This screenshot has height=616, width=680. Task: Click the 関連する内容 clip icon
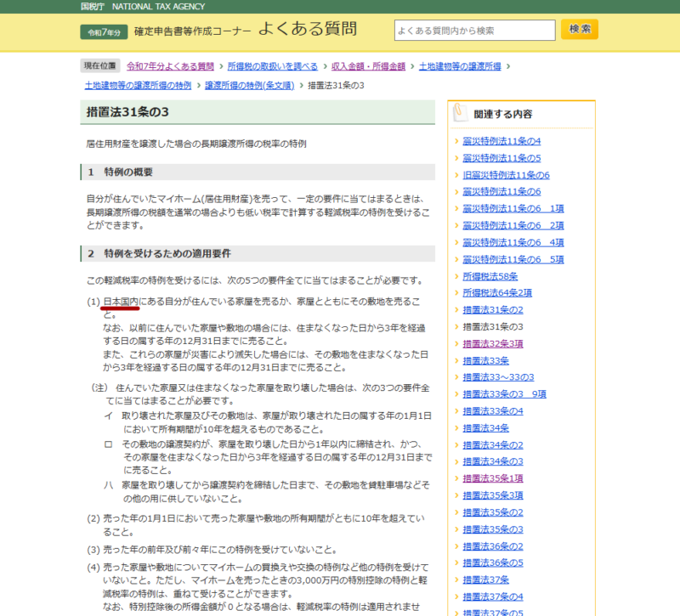[460, 113]
